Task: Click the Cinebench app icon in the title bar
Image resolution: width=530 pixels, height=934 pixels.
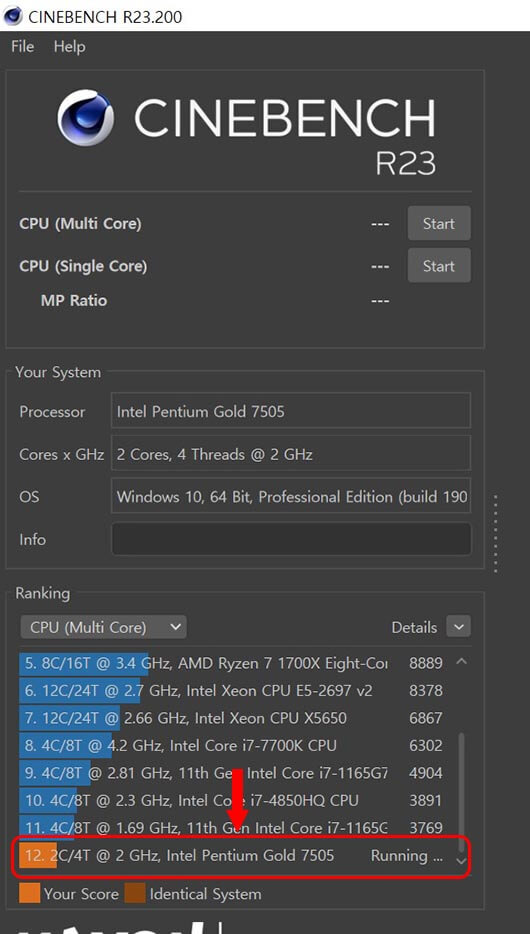Action: coord(13,15)
